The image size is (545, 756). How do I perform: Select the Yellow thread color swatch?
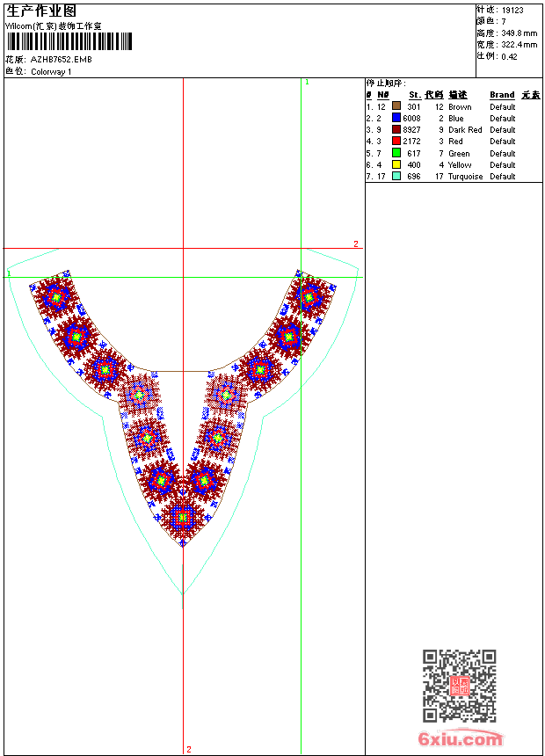tap(396, 164)
